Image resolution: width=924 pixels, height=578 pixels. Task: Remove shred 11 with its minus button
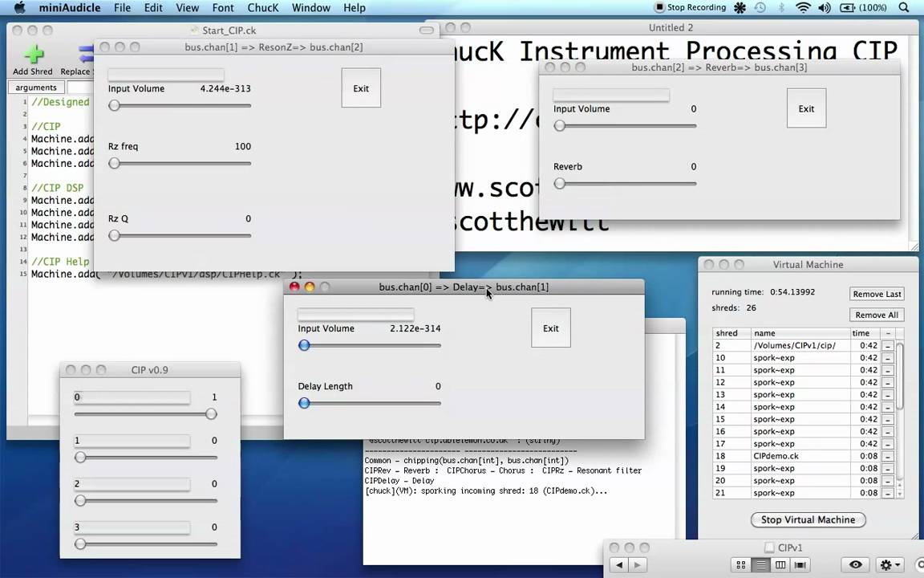[x=887, y=370]
